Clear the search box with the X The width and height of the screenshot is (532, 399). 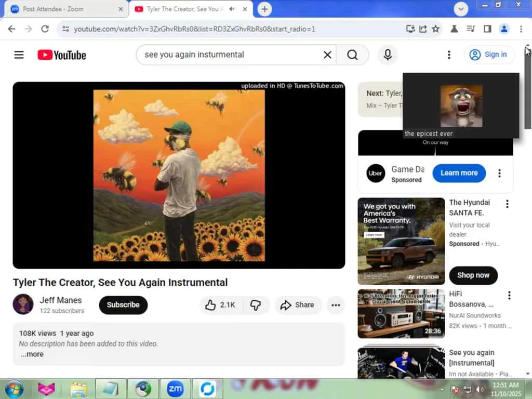327,55
